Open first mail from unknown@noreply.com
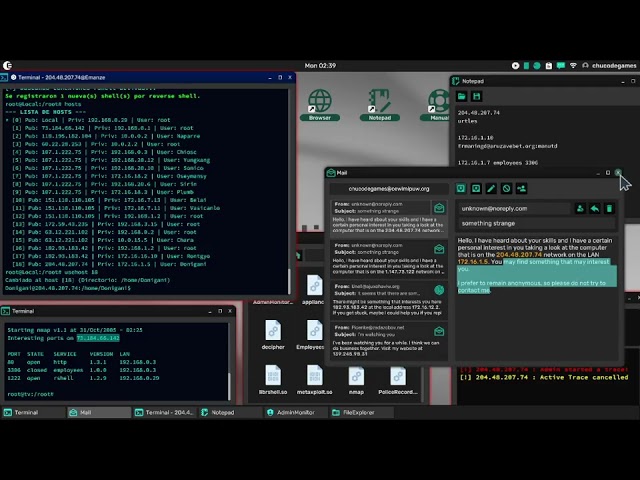640x480 pixels. click(x=388, y=217)
